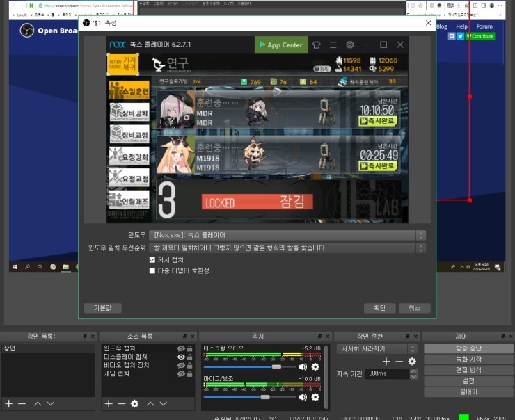Close the 소스 목록 panel
The width and height of the screenshot is (515, 420).
(193, 337)
